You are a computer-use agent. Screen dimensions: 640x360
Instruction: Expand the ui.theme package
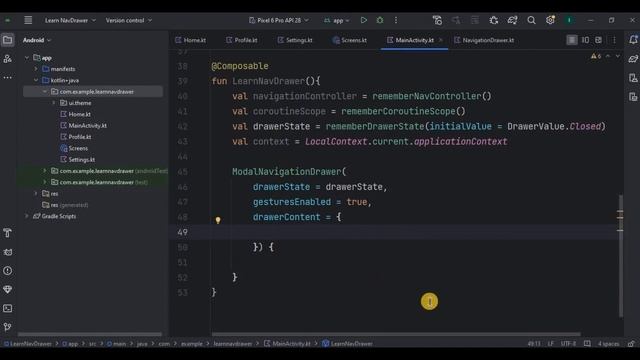tap(54, 103)
